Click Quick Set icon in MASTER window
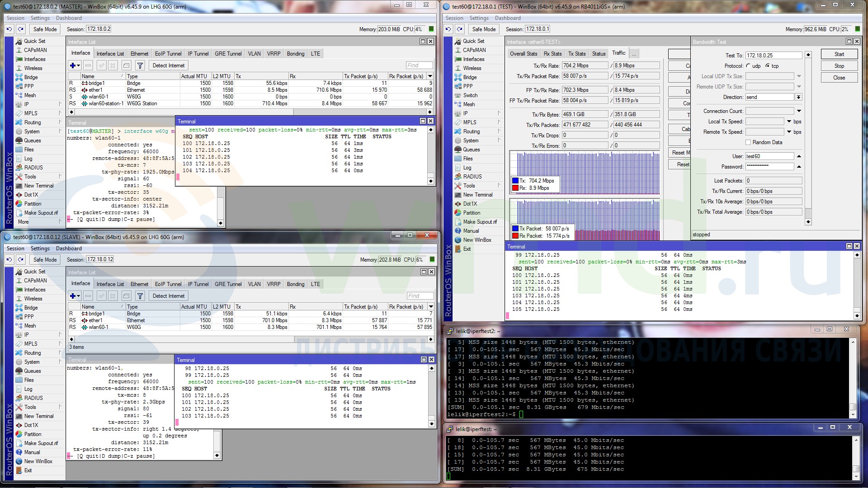 pyautogui.click(x=19, y=41)
